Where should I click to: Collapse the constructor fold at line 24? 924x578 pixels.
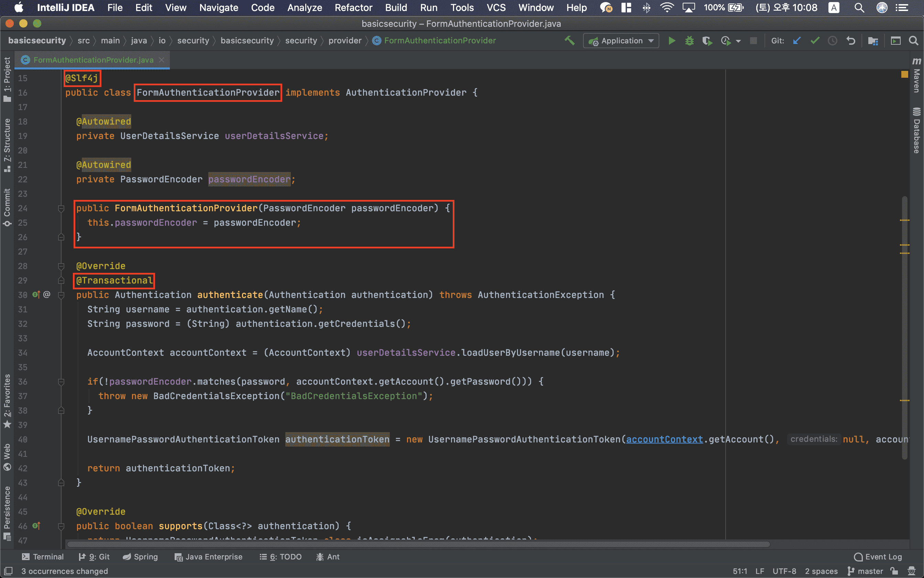(x=61, y=208)
